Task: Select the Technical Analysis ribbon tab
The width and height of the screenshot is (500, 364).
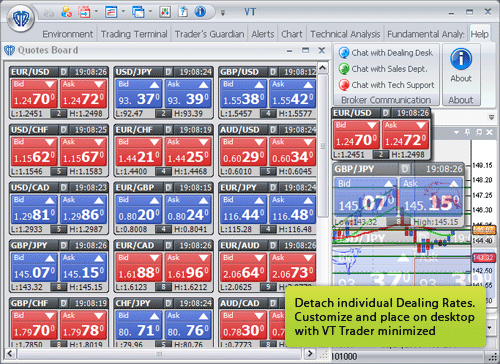Action: coord(345,34)
